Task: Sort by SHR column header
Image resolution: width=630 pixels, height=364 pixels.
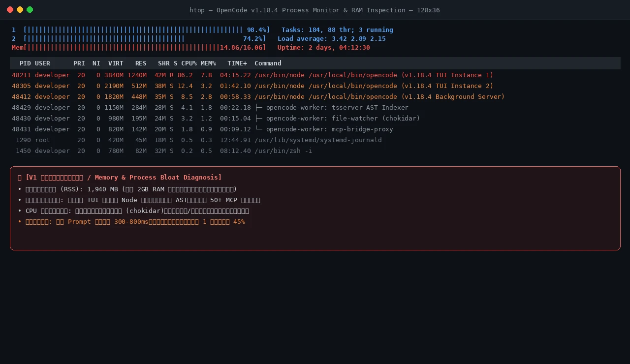Action: point(164,63)
